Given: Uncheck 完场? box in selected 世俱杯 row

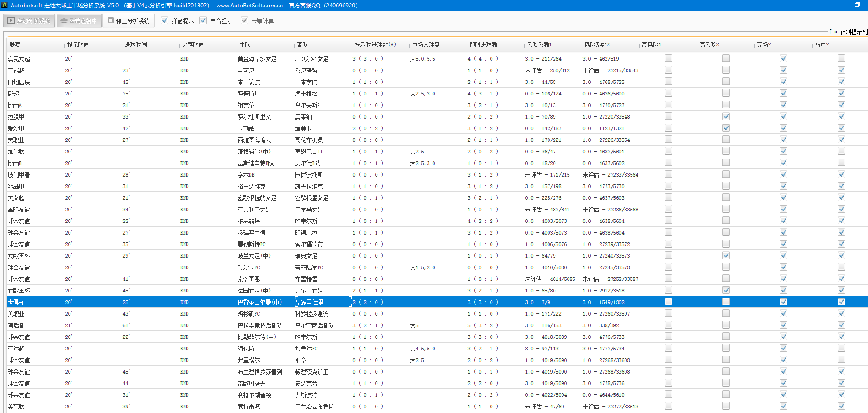Looking at the screenshot, I should tap(784, 302).
